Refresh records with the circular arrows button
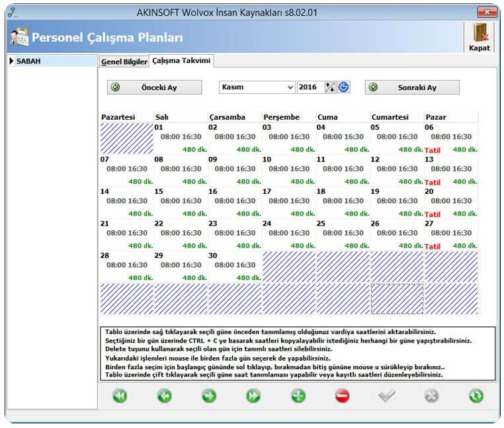504x428 pixels. 476,396
